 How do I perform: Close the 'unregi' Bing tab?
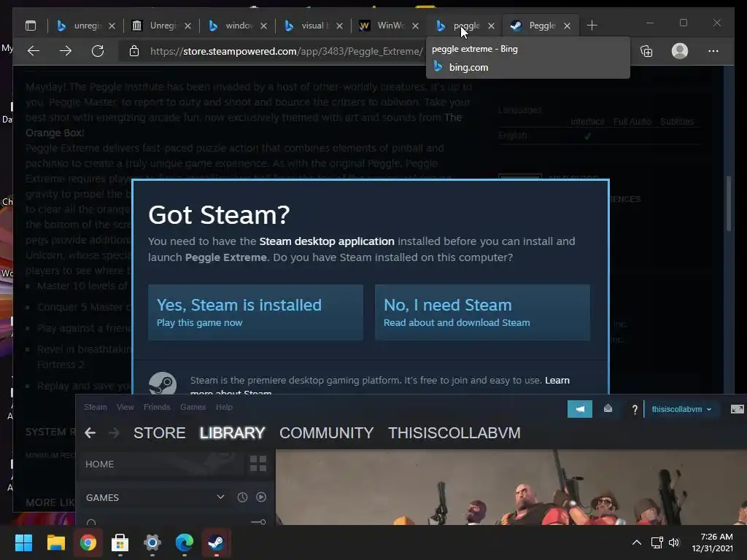tap(112, 26)
